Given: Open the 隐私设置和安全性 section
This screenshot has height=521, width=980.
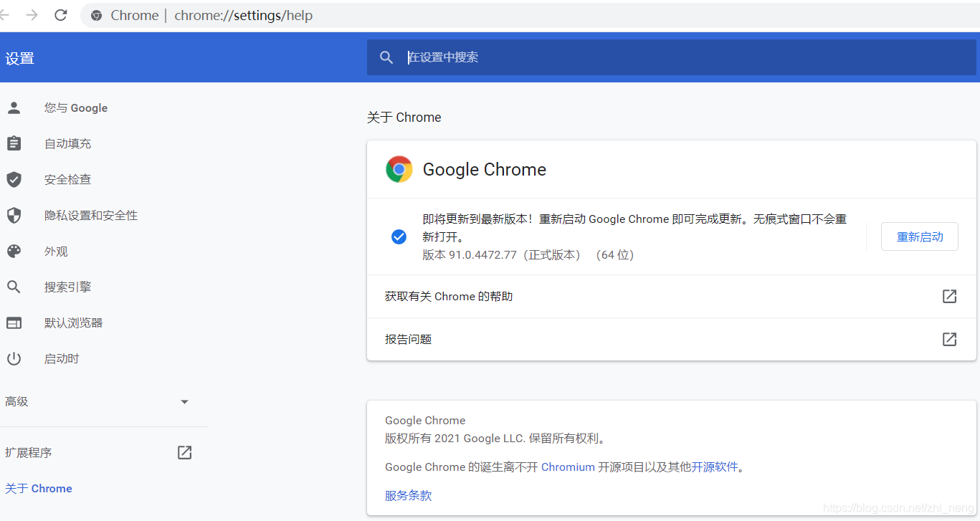Looking at the screenshot, I should tap(91, 216).
